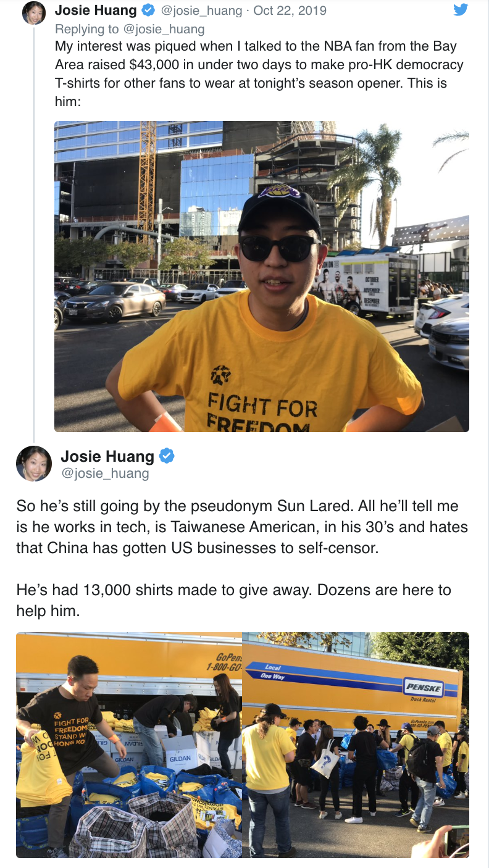489x868 pixels.
Task: Click the main tweet text about pseudonym Sun Lared
Action: click(x=242, y=527)
